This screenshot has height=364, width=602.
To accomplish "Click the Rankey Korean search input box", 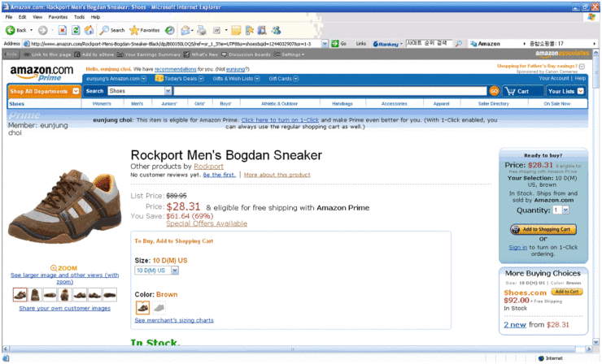I will point(430,44).
